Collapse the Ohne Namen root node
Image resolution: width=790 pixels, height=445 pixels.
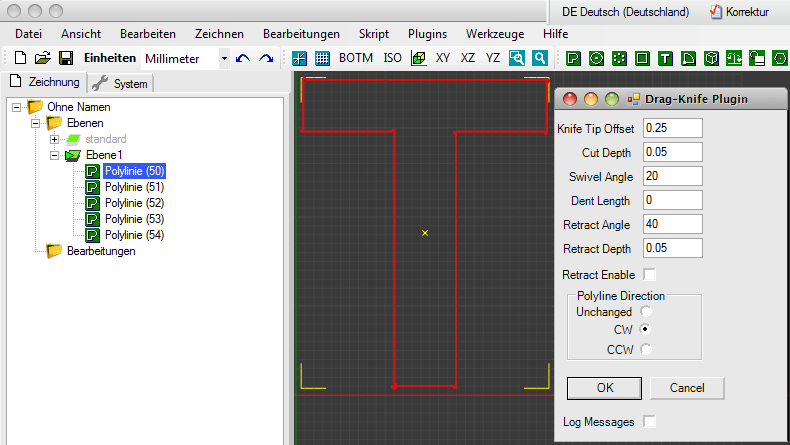coord(17,107)
